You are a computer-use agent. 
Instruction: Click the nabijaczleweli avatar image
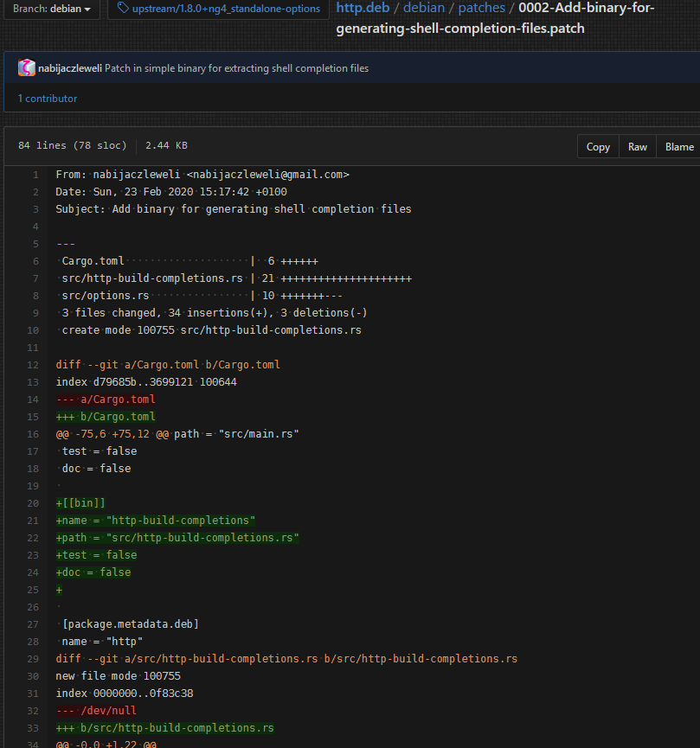pos(27,68)
